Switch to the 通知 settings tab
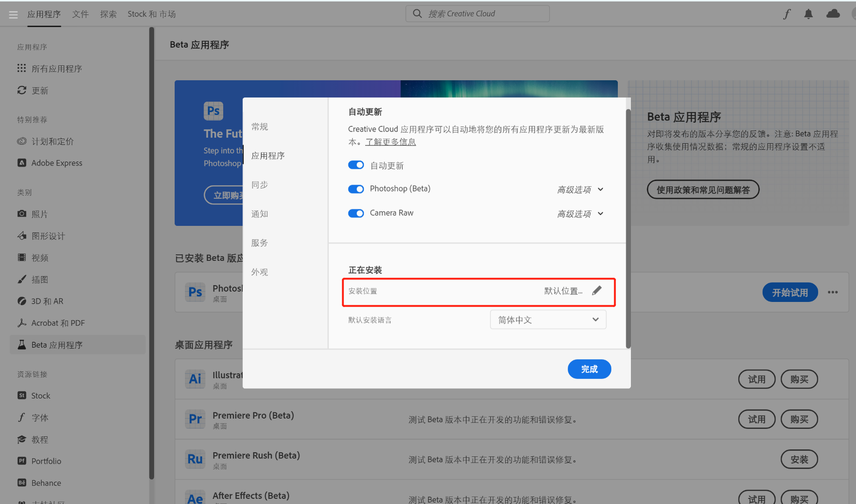 pyautogui.click(x=260, y=214)
